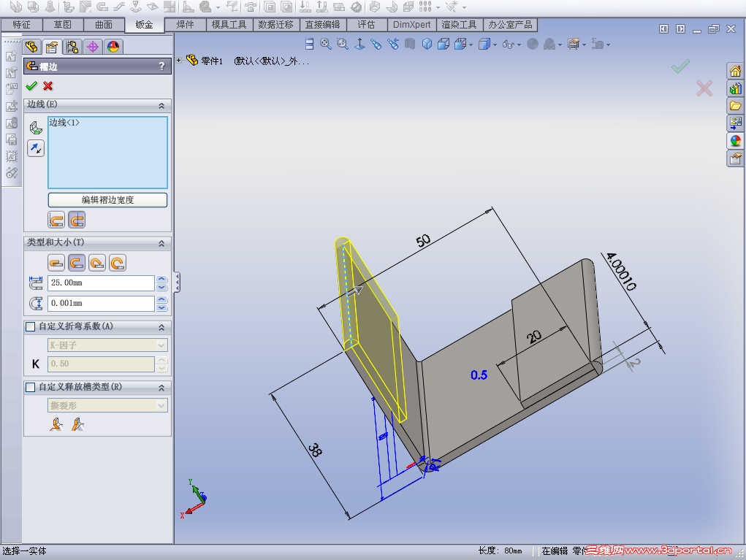Open SolidWorks Resources home task pane
This screenshot has height=560, width=746.
click(736, 72)
